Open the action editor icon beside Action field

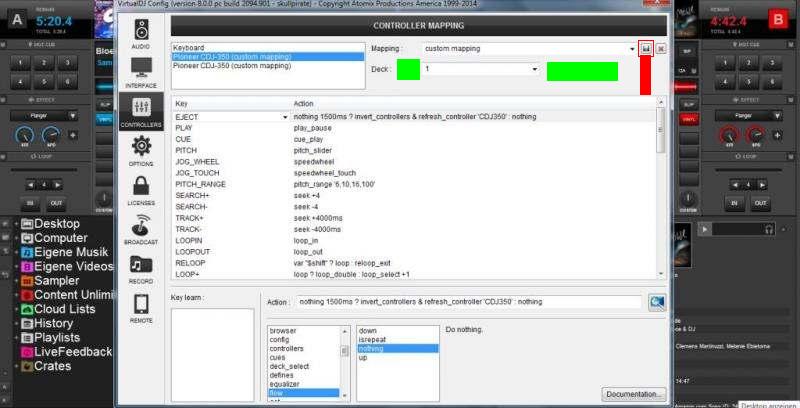tap(657, 302)
